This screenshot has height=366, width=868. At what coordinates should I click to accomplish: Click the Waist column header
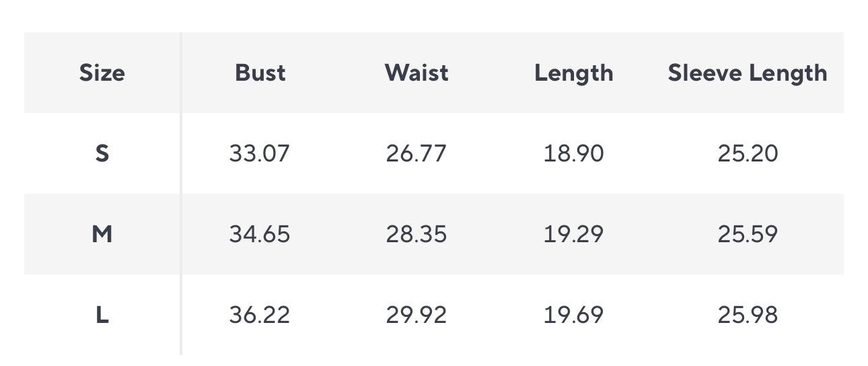coord(416,73)
